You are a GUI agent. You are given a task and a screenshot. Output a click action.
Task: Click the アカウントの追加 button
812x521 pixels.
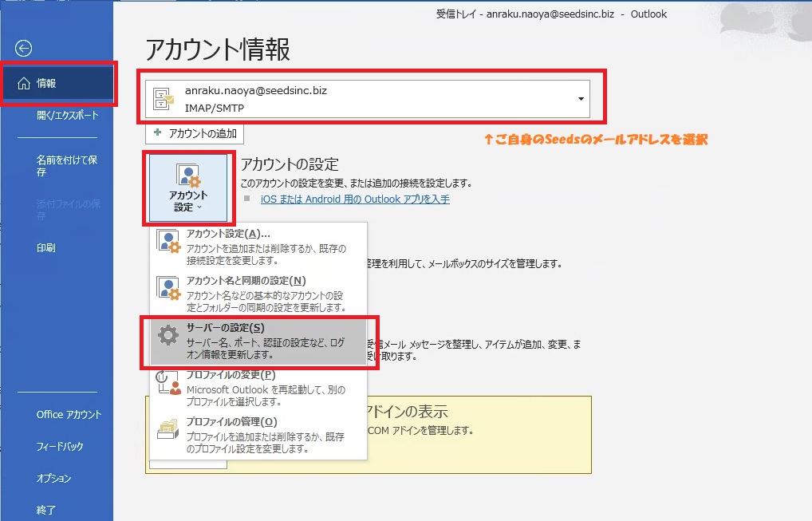(195, 132)
